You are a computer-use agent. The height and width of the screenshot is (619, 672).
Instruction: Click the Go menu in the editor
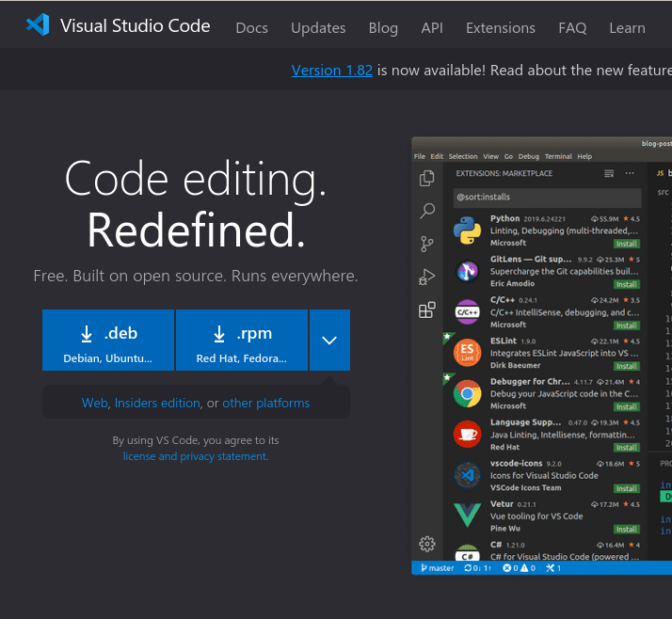508,156
